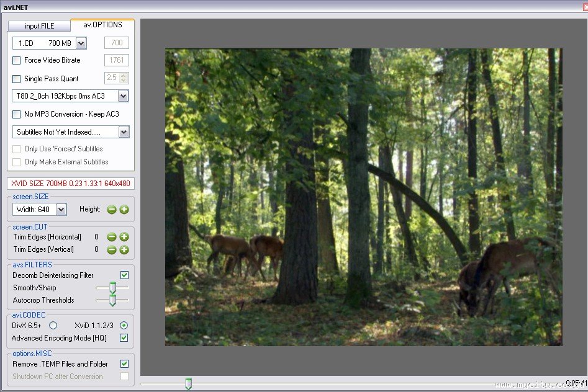Screen dimensions: 588x392
Task: Select the av.OPTIONS tab
Action: pyautogui.click(x=102, y=25)
